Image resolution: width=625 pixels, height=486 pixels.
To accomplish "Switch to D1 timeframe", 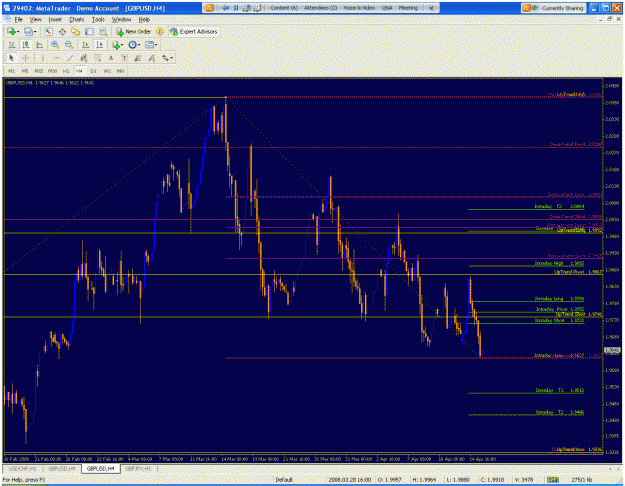I will click(93, 71).
